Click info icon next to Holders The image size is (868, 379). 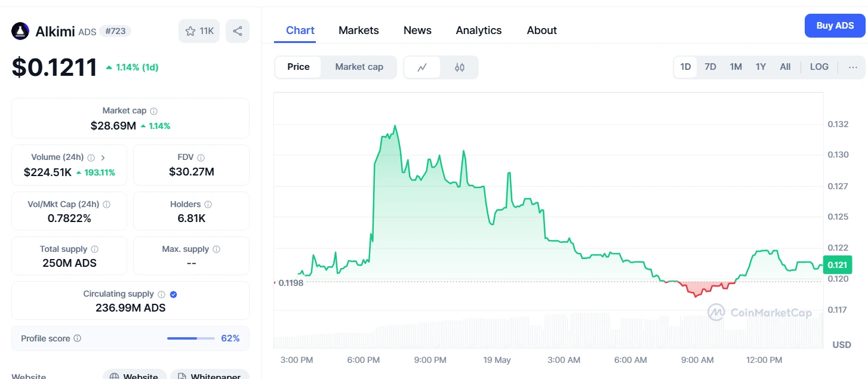point(207,204)
